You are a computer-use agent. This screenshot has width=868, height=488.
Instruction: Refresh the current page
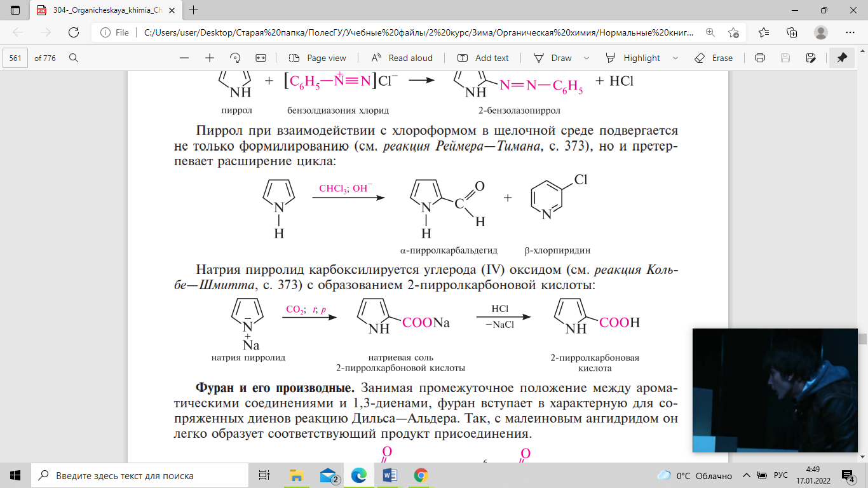click(74, 32)
